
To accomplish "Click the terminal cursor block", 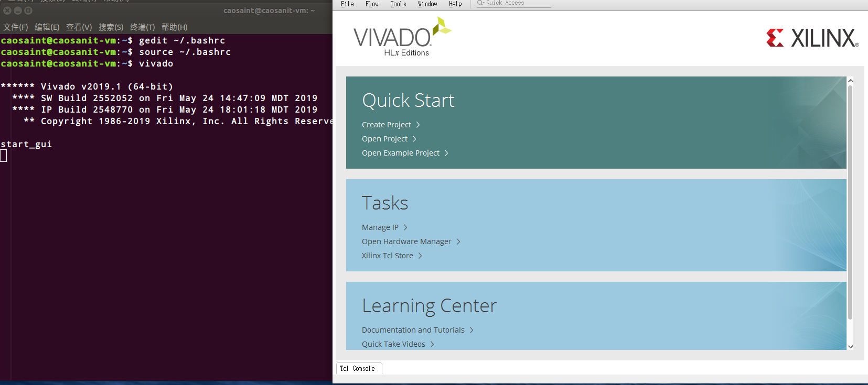I will (4, 156).
